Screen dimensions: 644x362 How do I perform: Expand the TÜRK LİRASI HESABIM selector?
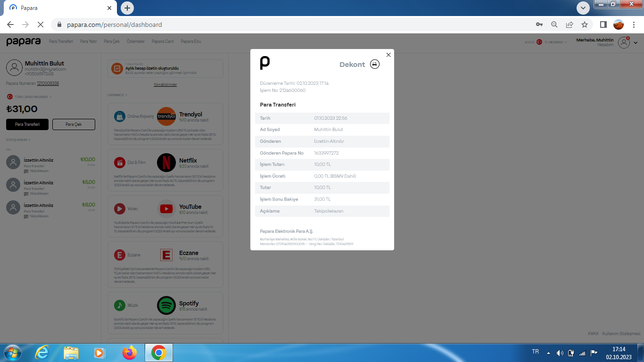pyautogui.click(x=29, y=97)
